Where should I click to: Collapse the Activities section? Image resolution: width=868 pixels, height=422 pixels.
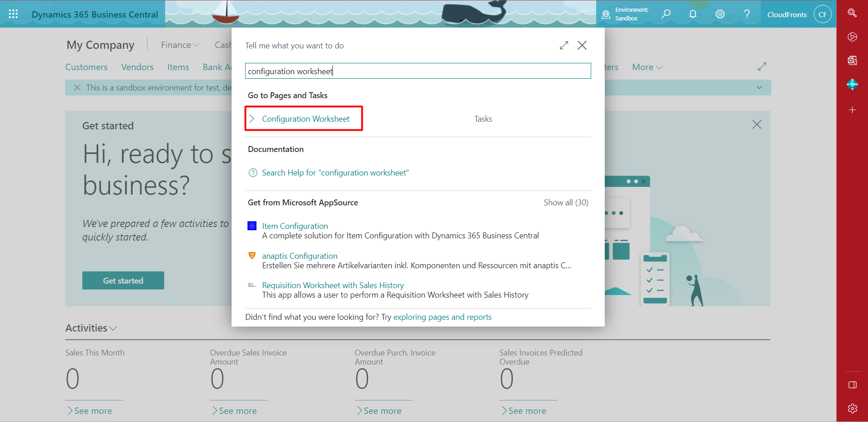[91, 328]
